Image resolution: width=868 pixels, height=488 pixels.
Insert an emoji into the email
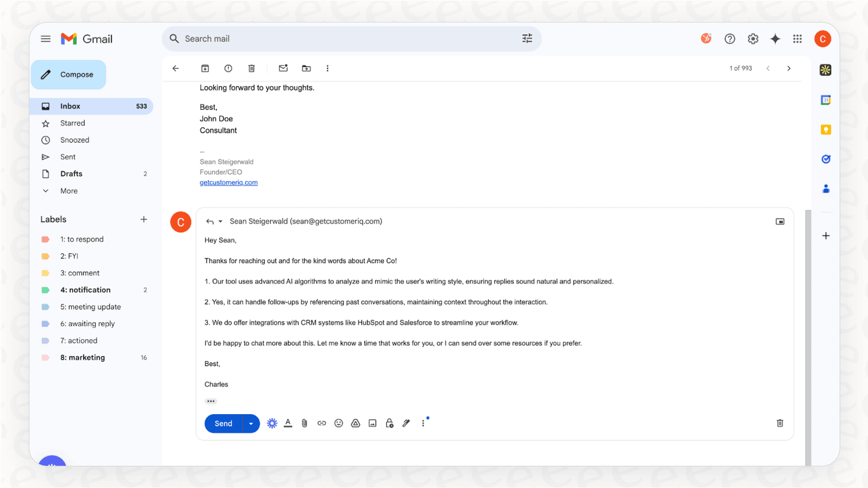338,423
